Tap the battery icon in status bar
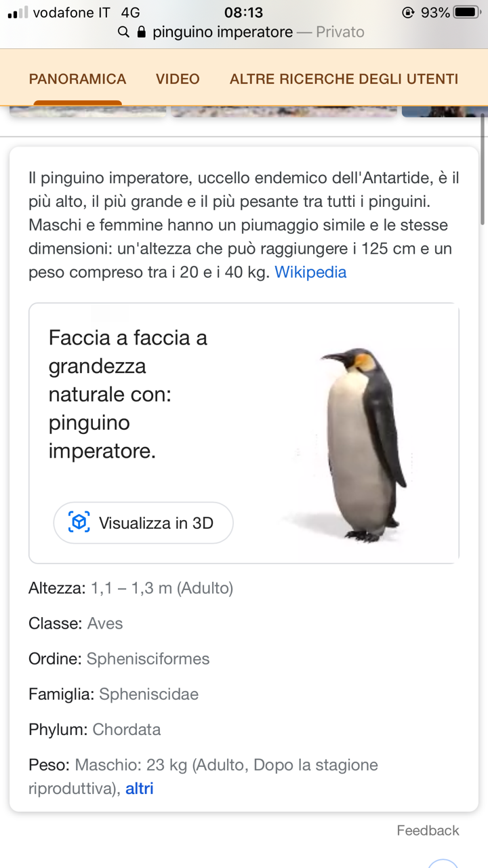The width and height of the screenshot is (488, 868). pos(467,12)
